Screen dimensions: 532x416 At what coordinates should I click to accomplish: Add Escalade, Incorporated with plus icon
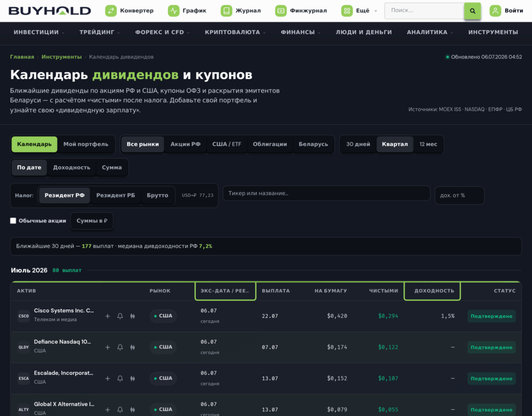pyautogui.click(x=108, y=379)
